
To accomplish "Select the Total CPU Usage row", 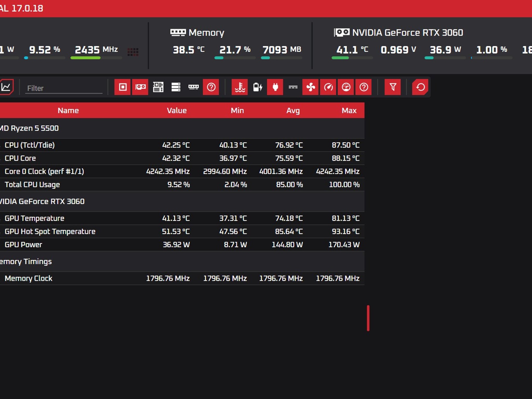I will click(182, 185).
